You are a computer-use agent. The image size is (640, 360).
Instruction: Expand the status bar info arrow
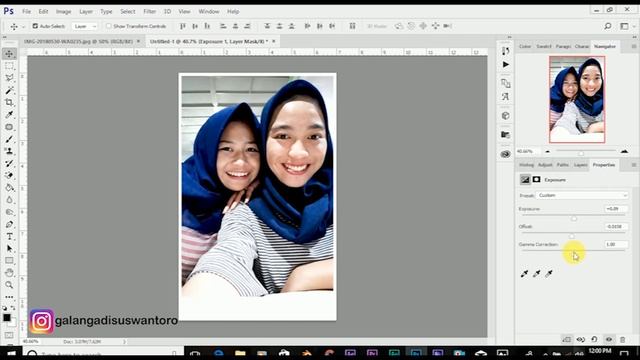124,341
